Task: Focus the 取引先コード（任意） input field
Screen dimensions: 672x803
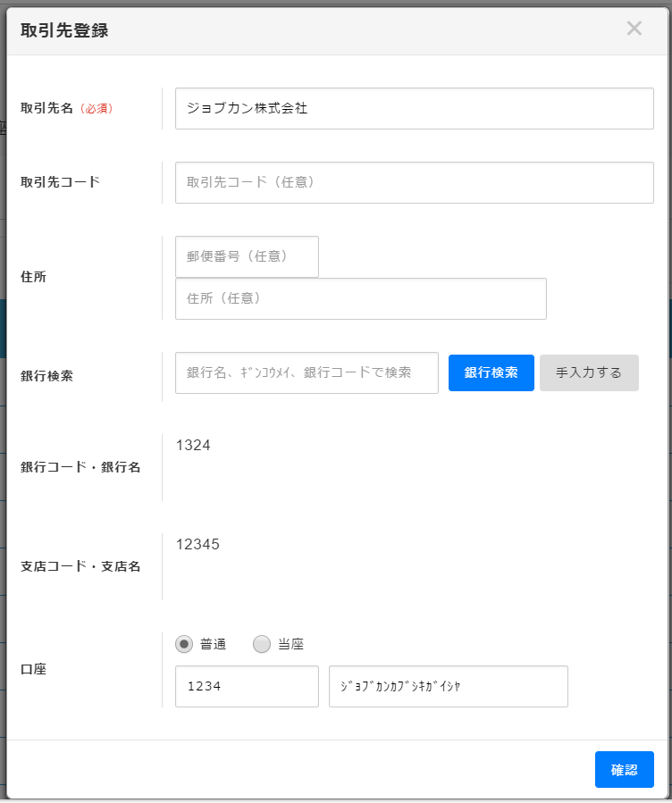Action: click(x=414, y=182)
